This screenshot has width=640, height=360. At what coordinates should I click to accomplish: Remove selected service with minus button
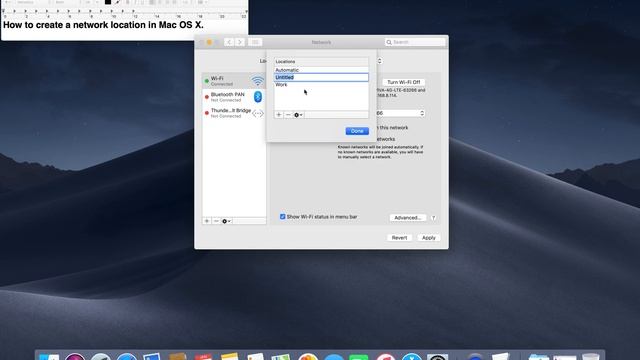(216, 221)
